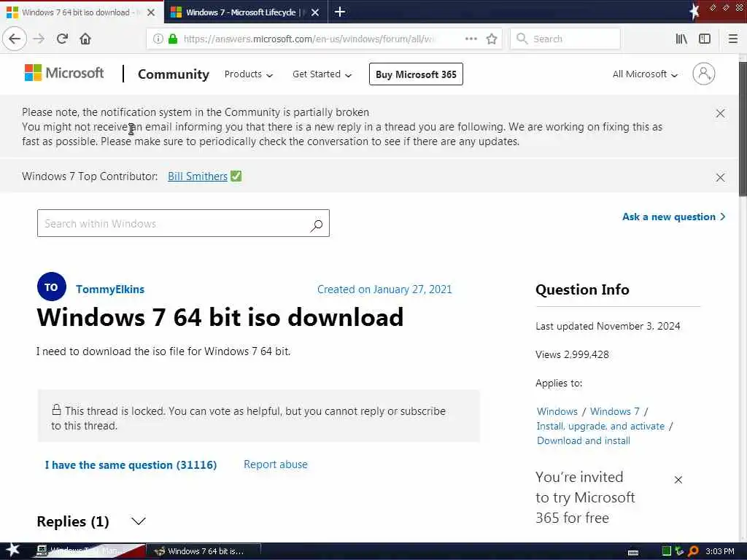Screen dimensions: 747x560
Task: Open the browser home page icon
Action: tap(85, 39)
